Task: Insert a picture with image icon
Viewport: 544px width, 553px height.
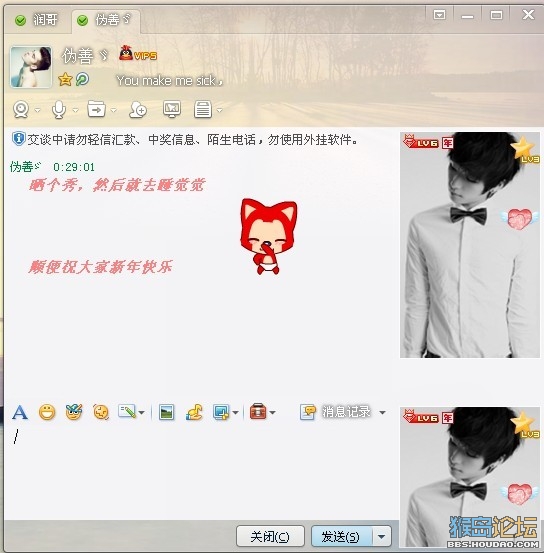Action: [x=167, y=412]
